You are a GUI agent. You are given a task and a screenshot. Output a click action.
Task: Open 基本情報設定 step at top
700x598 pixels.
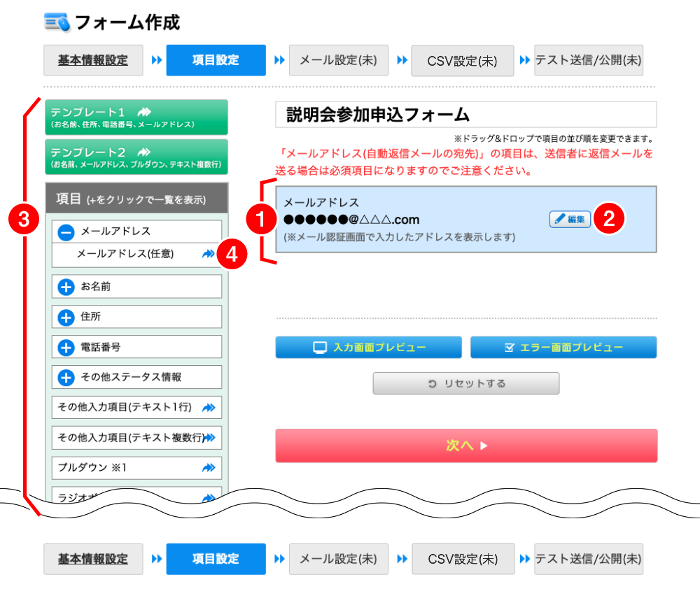point(93,60)
